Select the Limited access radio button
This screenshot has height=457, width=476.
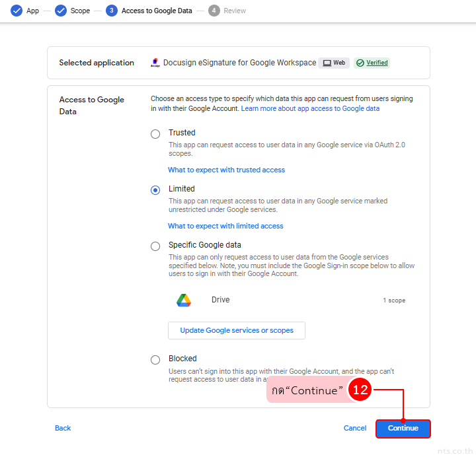coord(155,190)
